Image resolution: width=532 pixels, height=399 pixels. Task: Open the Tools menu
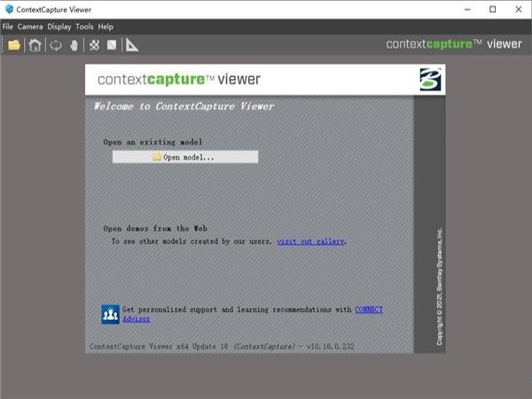coord(84,27)
